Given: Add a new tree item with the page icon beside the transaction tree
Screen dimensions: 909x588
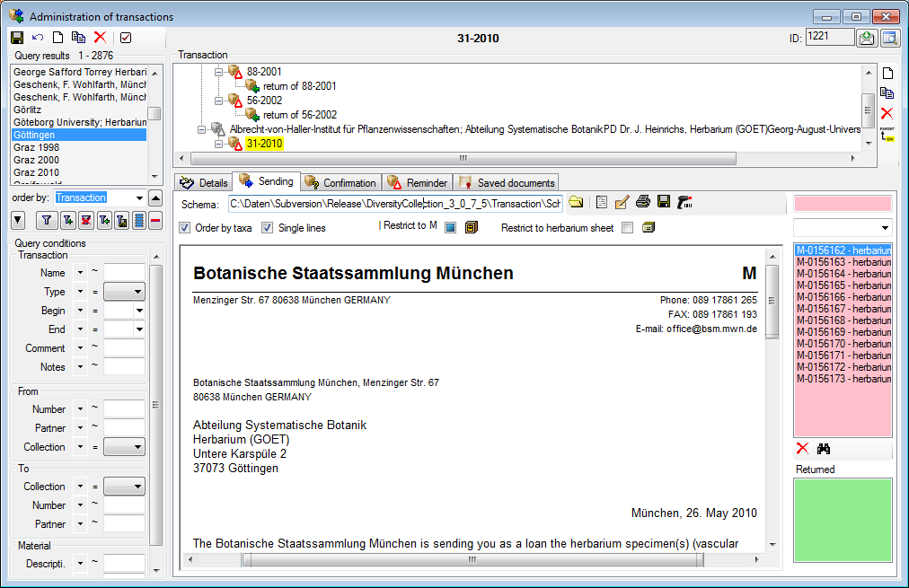Looking at the screenshot, I should click(x=887, y=74).
